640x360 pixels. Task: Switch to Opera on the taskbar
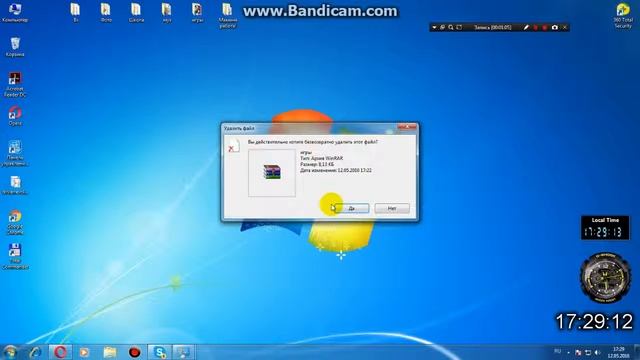60,352
